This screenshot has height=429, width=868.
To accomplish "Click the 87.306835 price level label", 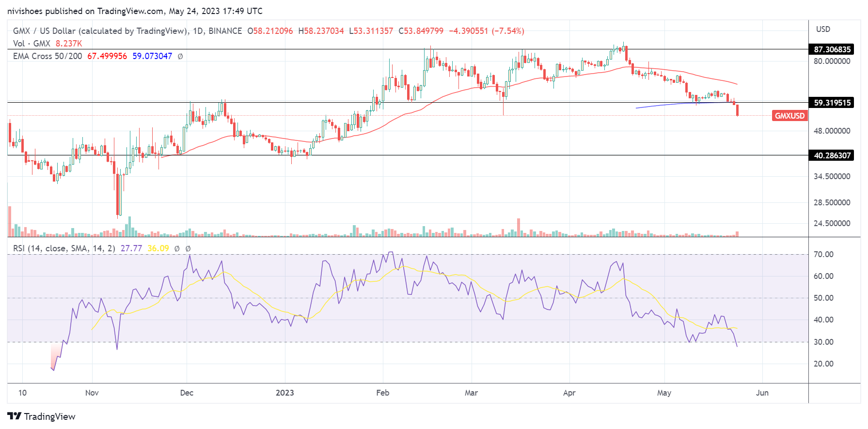I will pos(832,49).
